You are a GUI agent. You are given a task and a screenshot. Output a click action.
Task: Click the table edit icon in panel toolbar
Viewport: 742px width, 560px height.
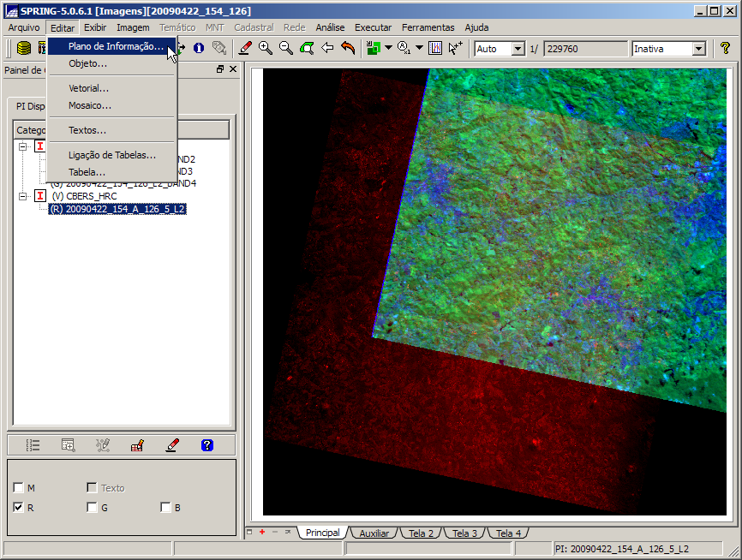[137, 445]
